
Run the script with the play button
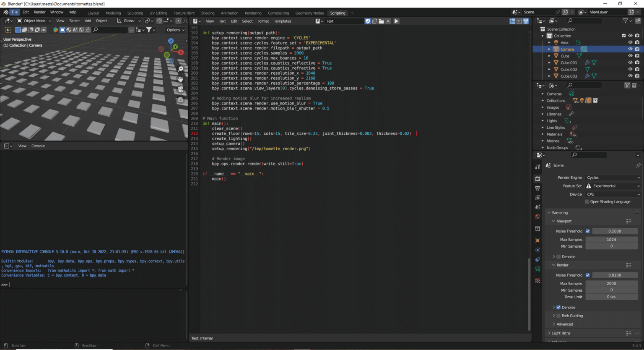pyautogui.click(x=396, y=21)
